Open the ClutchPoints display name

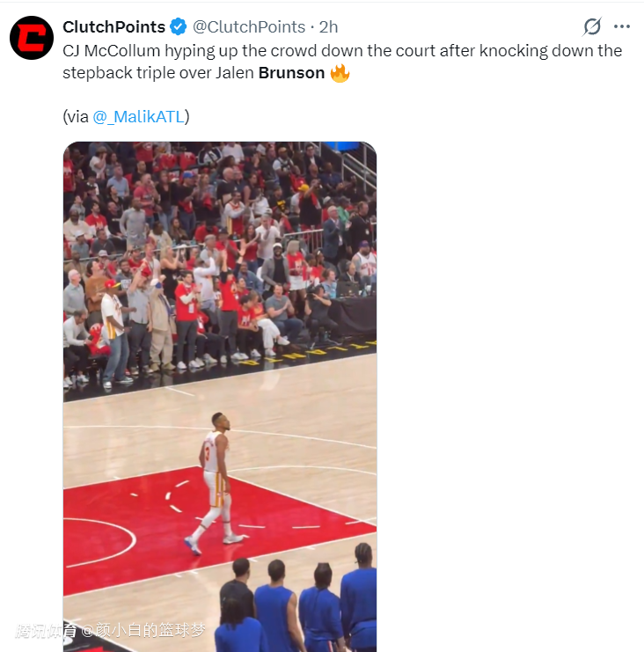click(x=113, y=27)
